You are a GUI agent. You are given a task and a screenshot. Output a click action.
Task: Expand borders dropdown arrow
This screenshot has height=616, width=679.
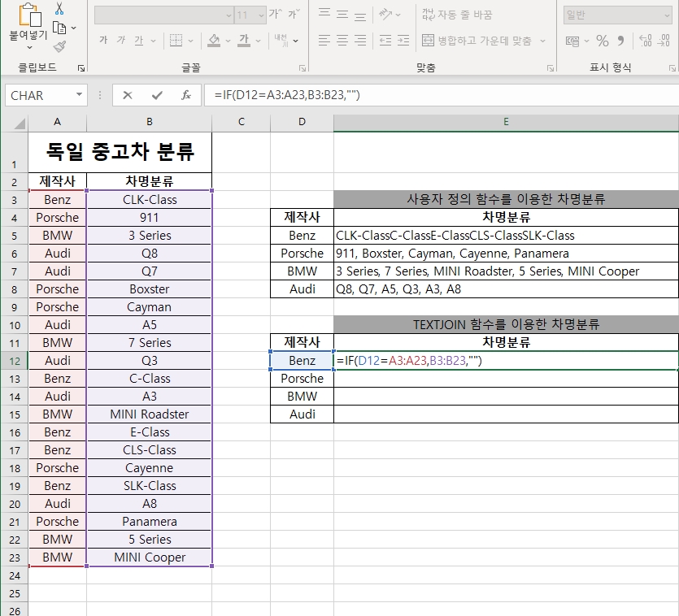[190, 41]
